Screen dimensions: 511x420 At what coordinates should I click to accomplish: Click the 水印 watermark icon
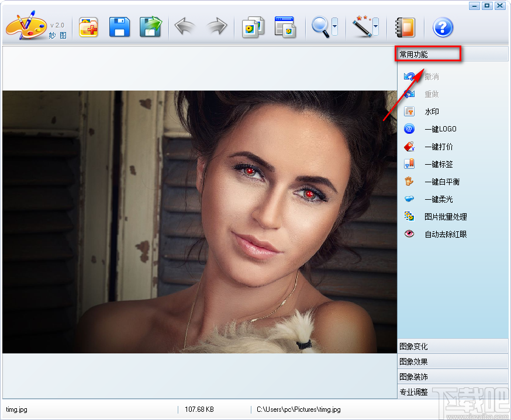[409, 112]
